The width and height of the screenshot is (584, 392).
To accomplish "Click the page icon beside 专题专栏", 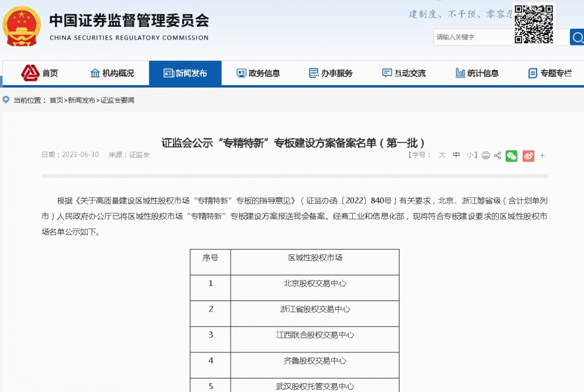I will [533, 73].
